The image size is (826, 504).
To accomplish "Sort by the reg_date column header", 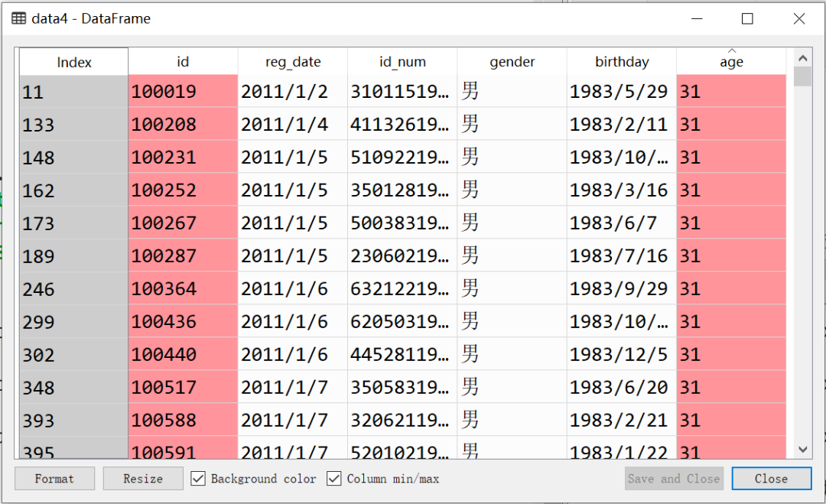I will click(x=293, y=62).
